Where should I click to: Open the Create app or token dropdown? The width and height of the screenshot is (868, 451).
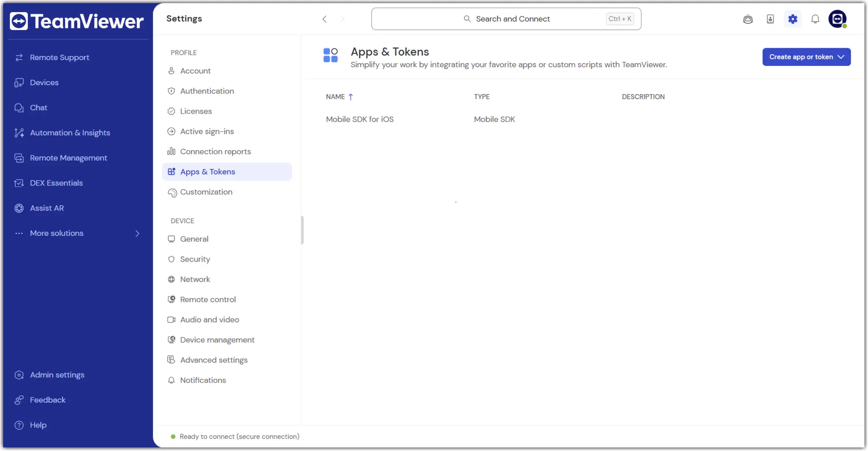point(806,57)
